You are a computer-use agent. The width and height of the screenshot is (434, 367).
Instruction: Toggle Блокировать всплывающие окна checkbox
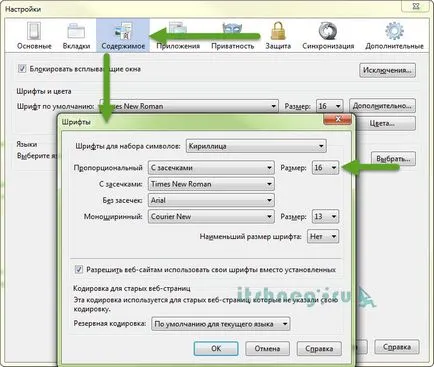tap(22, 69)
